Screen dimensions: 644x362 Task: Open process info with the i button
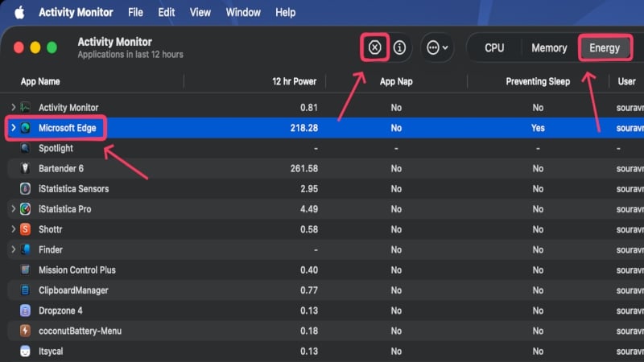399,47
